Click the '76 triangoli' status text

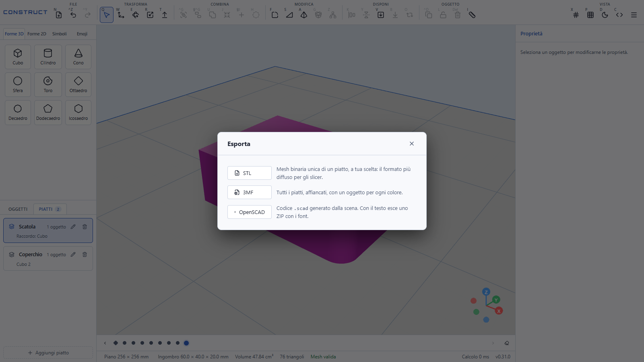tap(292, 357)
